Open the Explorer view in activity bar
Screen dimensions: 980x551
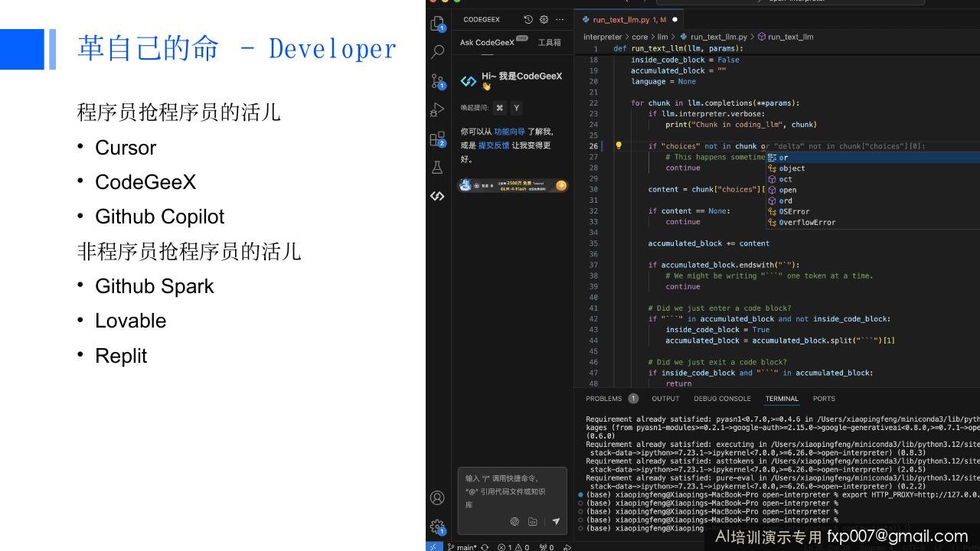[437, 24]
